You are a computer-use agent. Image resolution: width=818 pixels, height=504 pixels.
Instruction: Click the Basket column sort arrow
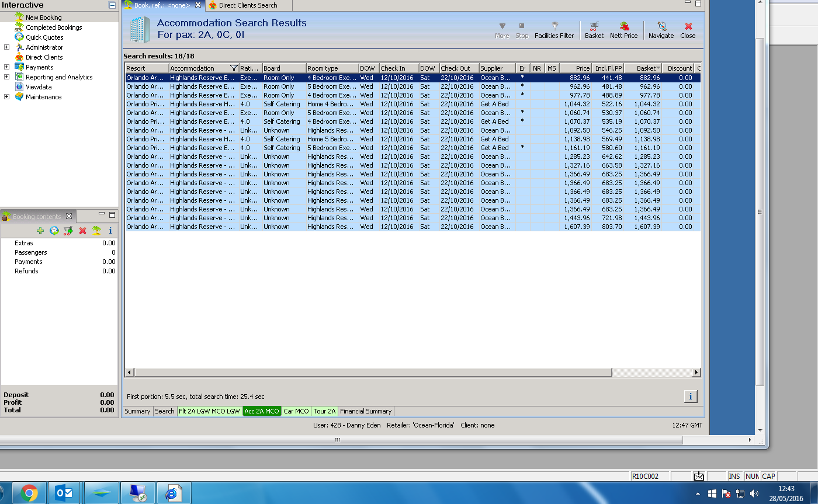pyautogui.click(x=658, y=68)
